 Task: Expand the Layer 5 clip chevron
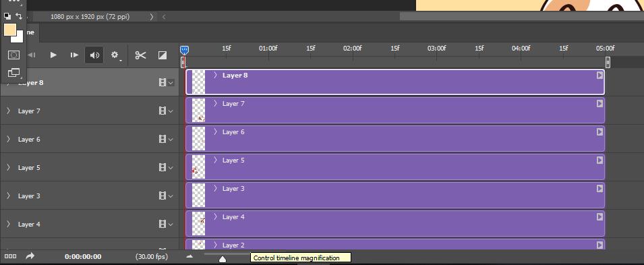[215, 160]
